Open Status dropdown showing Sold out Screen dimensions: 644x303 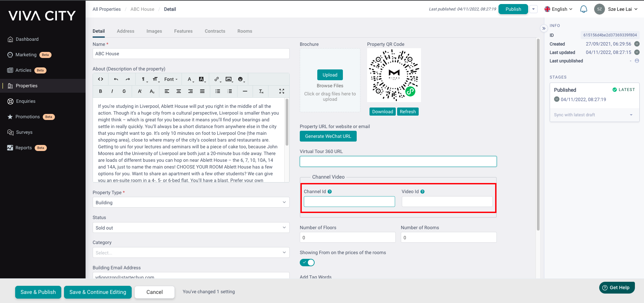click(x=191, y=228)
